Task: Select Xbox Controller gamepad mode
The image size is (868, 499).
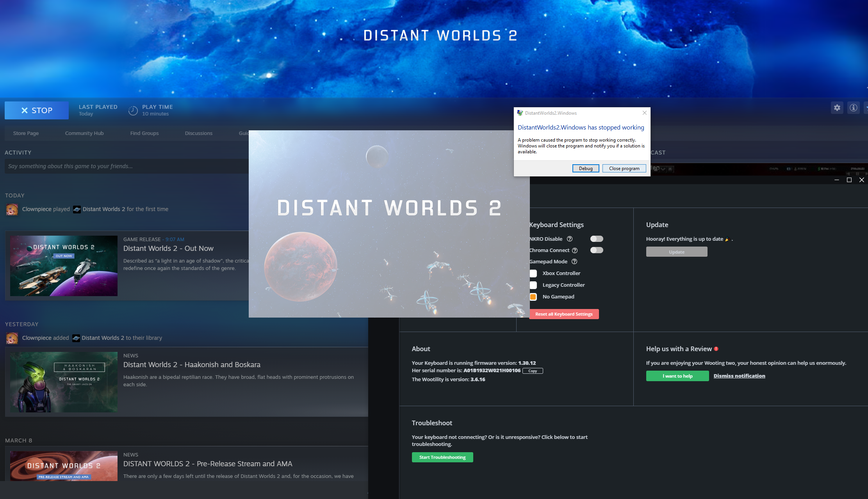Action: click(533, 273)
